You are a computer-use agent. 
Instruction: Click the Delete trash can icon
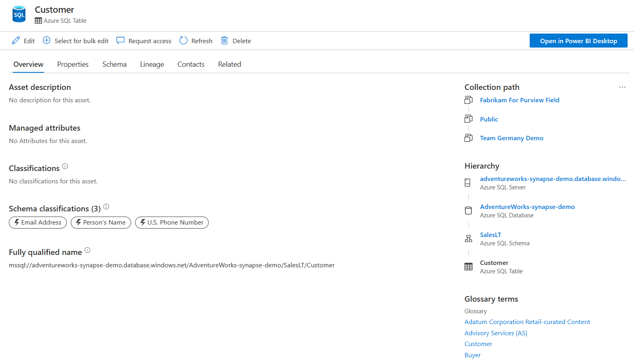pos(225,40)
